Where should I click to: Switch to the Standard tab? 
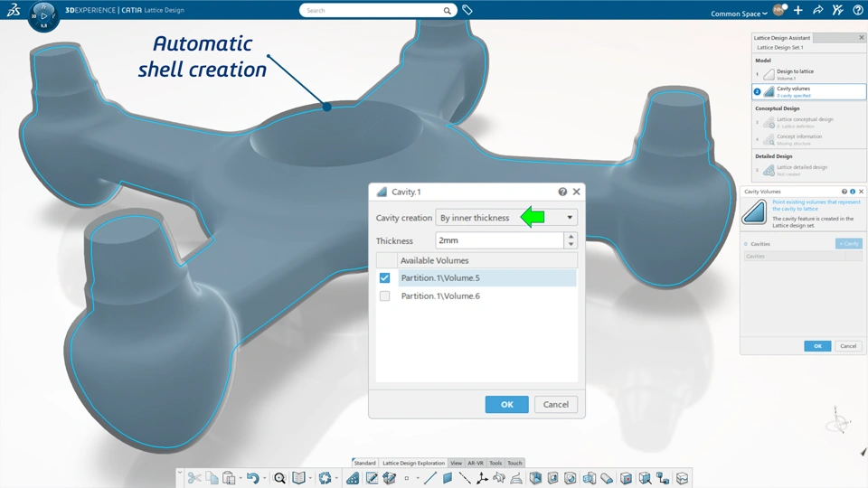(364, 463)
